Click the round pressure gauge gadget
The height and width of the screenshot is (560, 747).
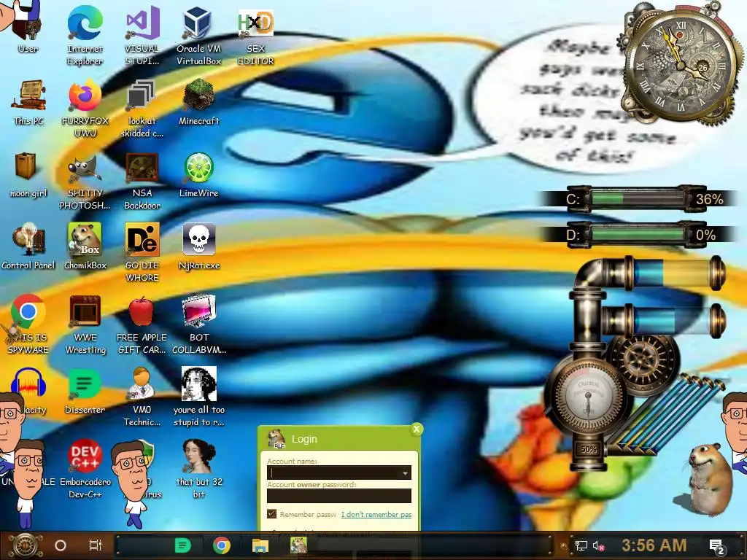589,395
